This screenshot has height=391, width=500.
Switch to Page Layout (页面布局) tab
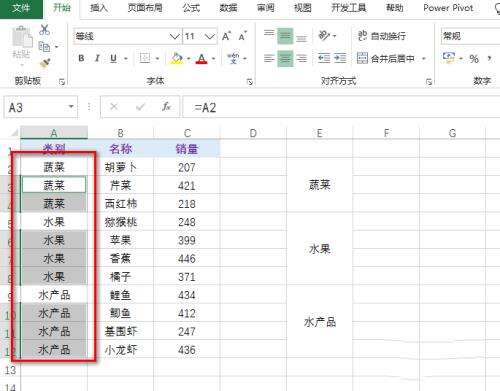click(x=145, y=8)
